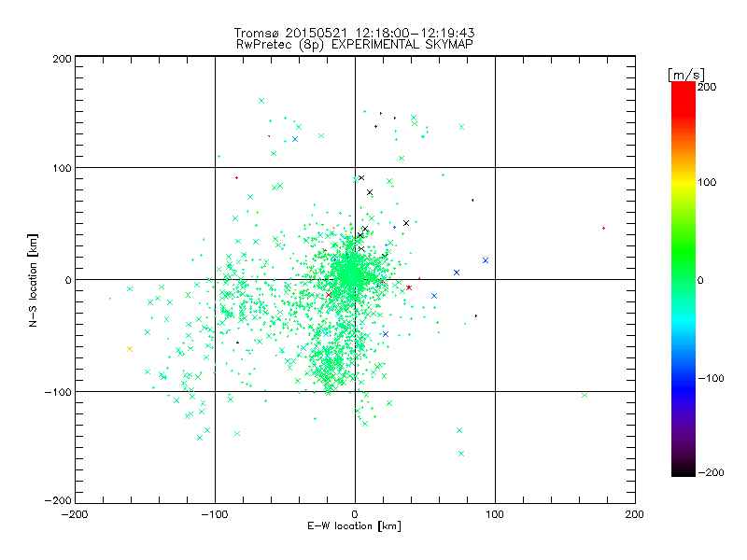Click the colorbar's "100" label

[x=707, y=182]
